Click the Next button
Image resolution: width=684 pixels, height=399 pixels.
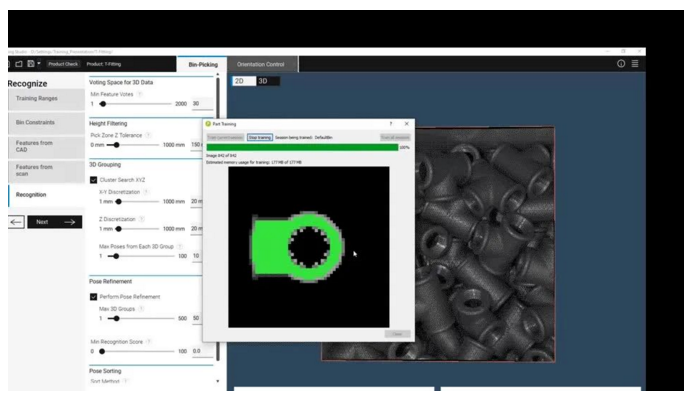pyautogui.click(x=55, y=222)
